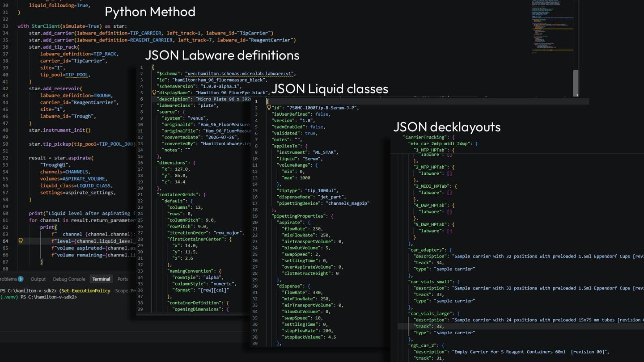Click the "labwareClass": "plate" line
The width and height of the screenshot is (644, 362).
click(187, 105)
